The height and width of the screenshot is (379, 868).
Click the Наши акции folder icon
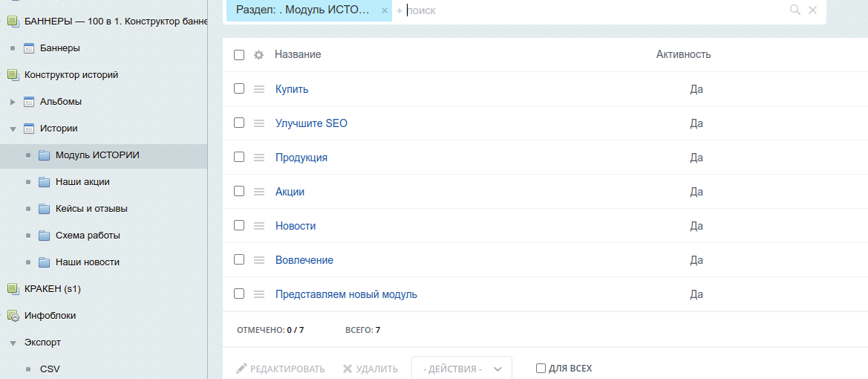pos(45,182)
